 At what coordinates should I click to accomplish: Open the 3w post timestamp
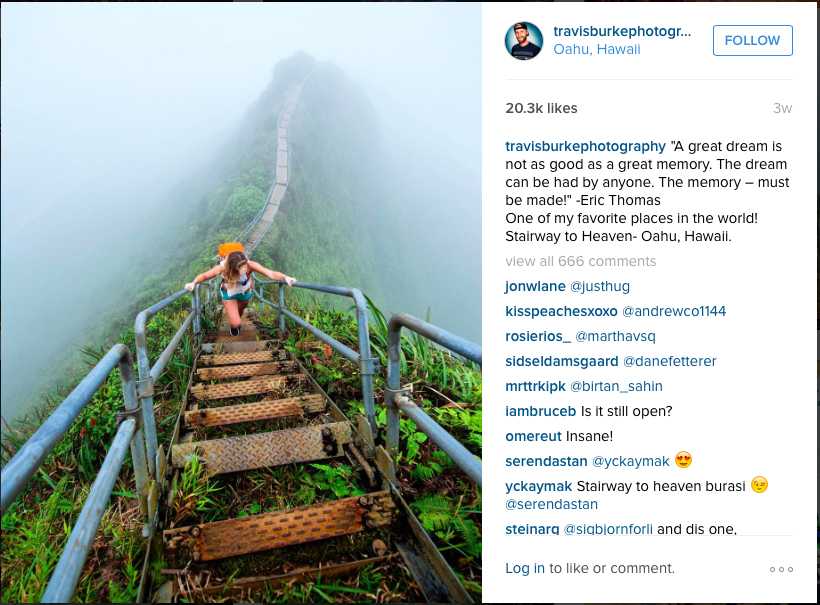[782, 108]
